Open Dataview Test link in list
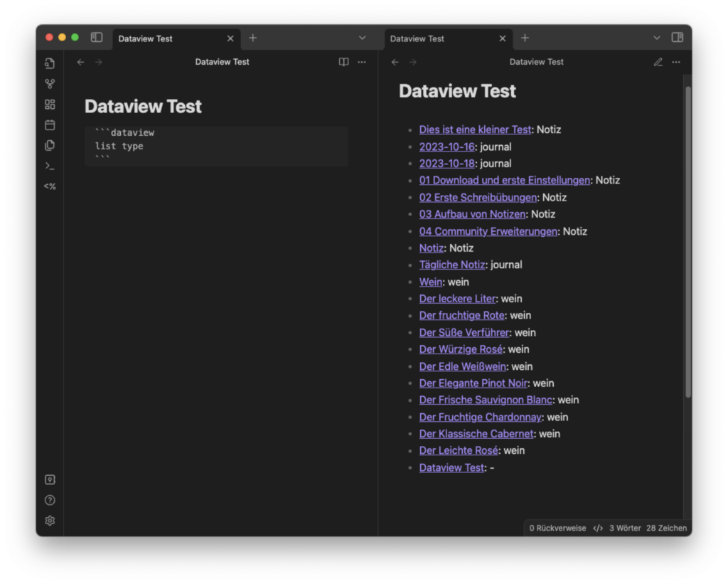This screenshot has height=584, width=728. 451,468
